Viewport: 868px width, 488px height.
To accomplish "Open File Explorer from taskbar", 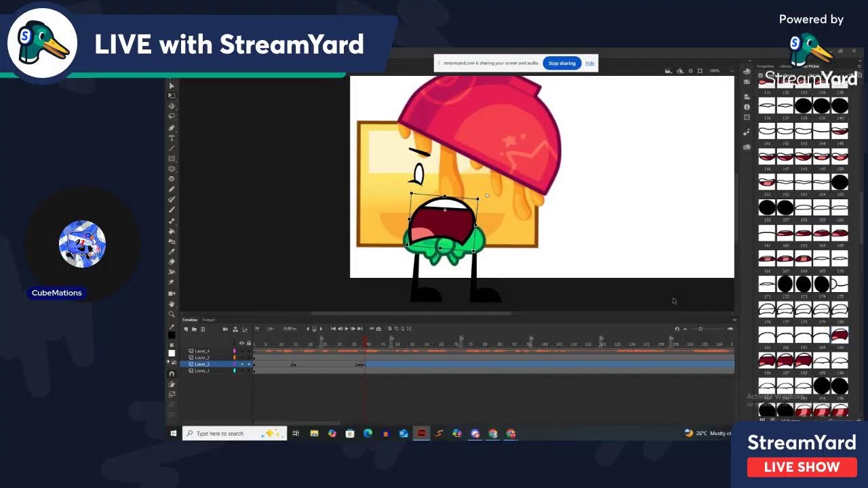I will pos(314,433).
